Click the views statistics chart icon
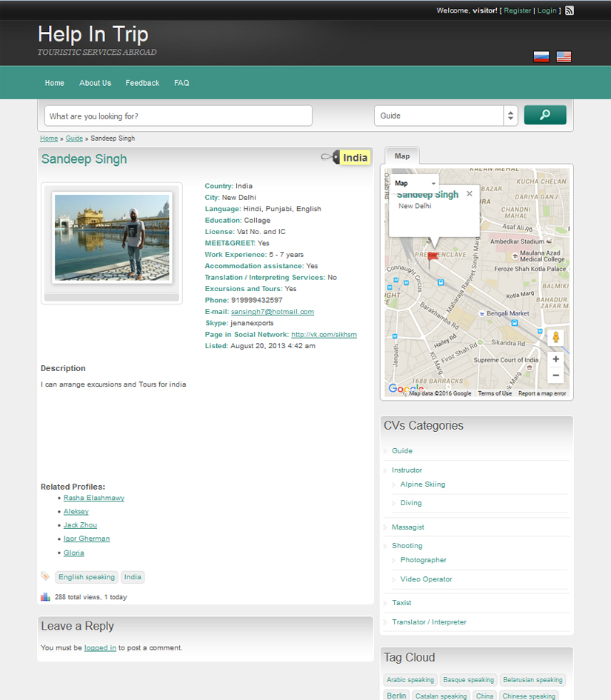 pyautogui.click(x=45, y=597)
